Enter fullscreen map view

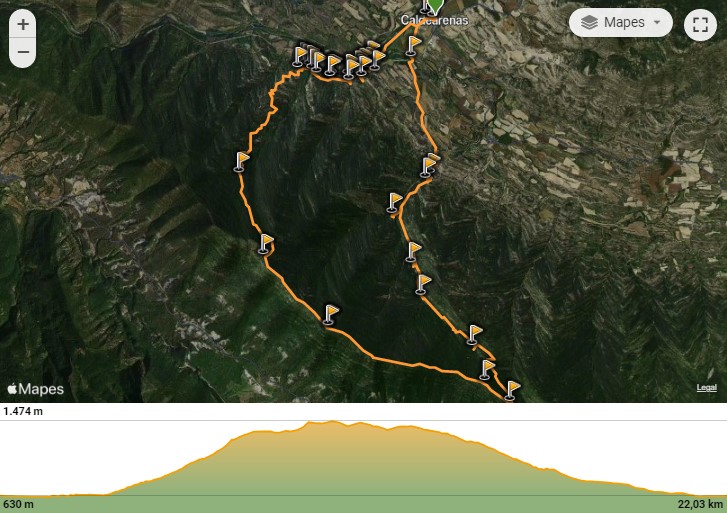[x=700, y=24]
